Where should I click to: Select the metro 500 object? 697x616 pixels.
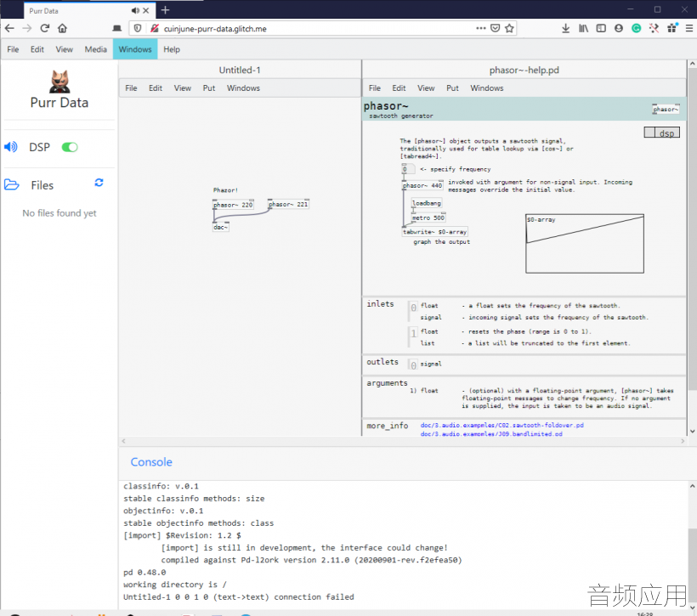coord(428,218)
